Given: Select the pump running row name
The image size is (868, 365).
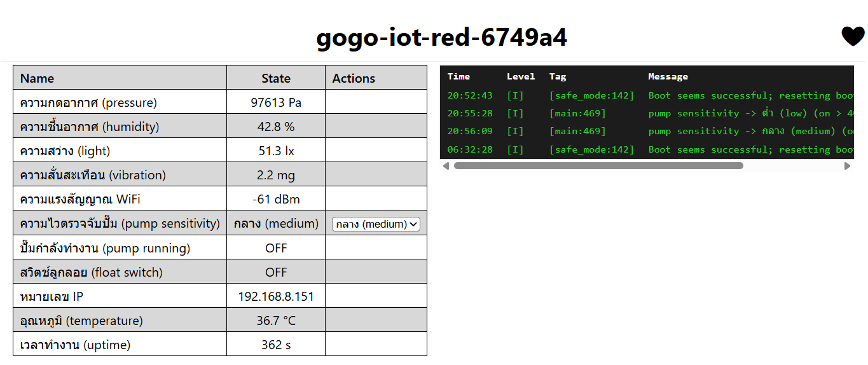Looking at the screenshot, I should [105, 248].
